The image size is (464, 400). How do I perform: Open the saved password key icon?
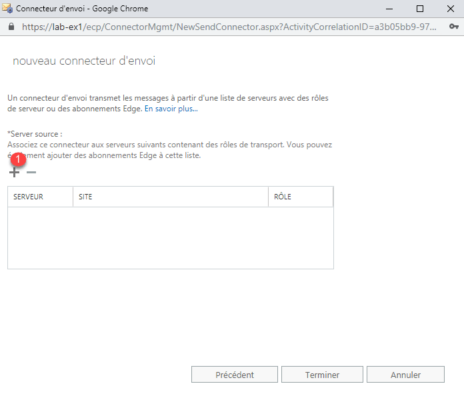[453, 27]
